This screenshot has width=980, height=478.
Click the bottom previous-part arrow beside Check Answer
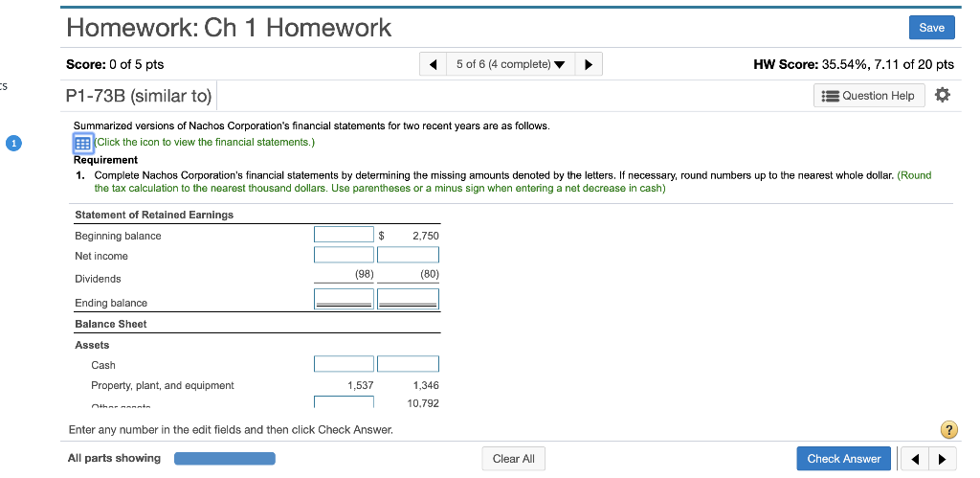(x=915, y=459)
